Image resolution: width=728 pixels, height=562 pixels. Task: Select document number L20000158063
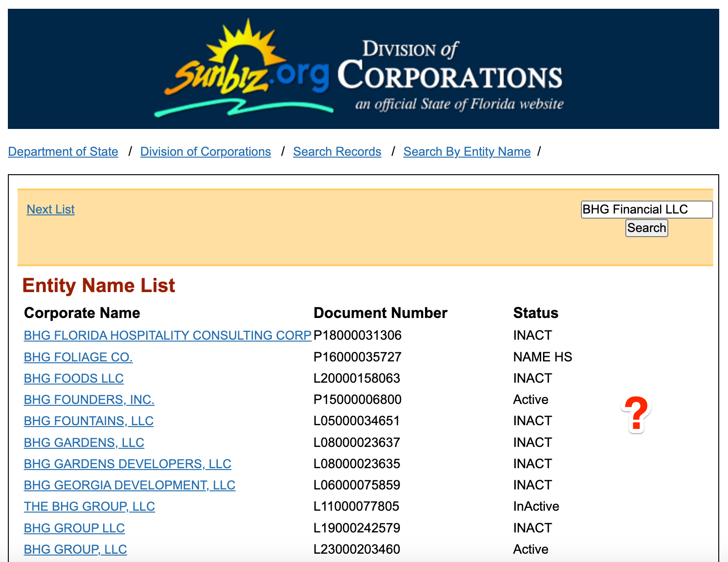357,378
